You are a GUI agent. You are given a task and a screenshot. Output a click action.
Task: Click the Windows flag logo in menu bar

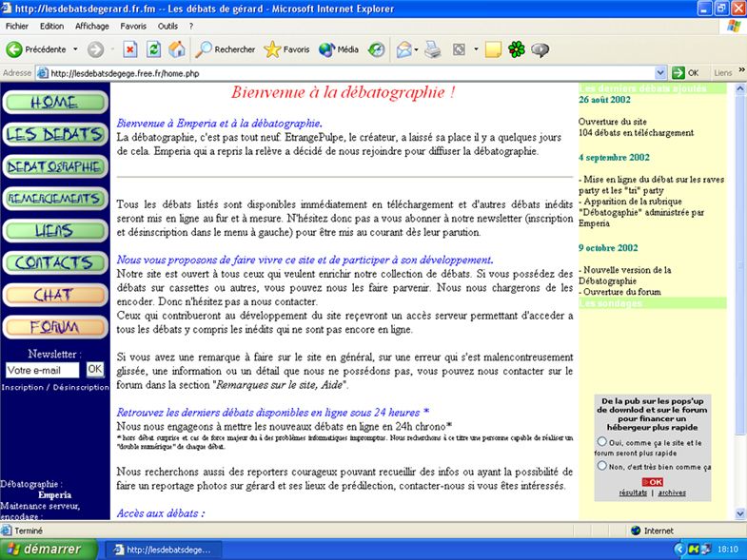(x=734, y=27)
